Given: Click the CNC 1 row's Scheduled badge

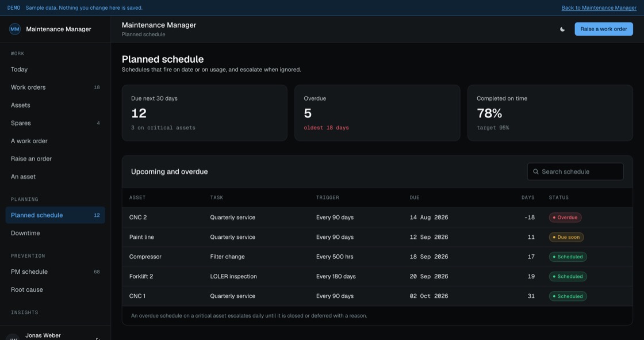Looking at the screenshot, I should coord(568,296).
